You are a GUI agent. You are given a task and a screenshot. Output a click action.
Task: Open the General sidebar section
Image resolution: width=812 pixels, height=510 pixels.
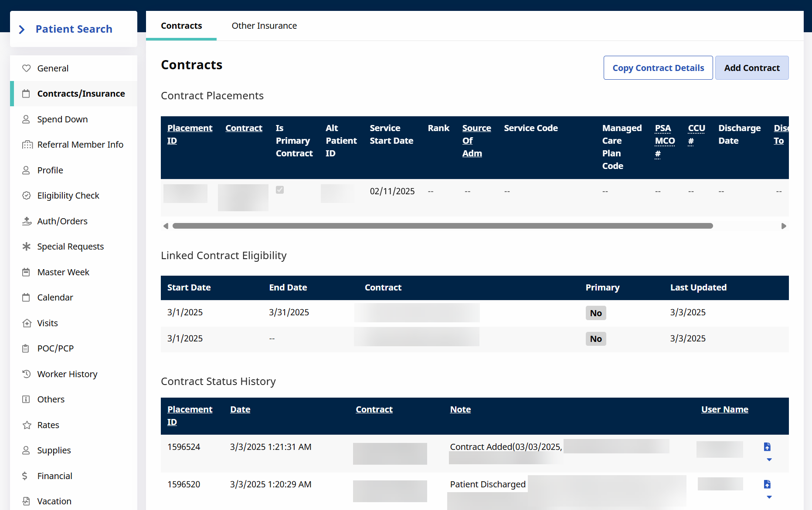click(74, 68)
